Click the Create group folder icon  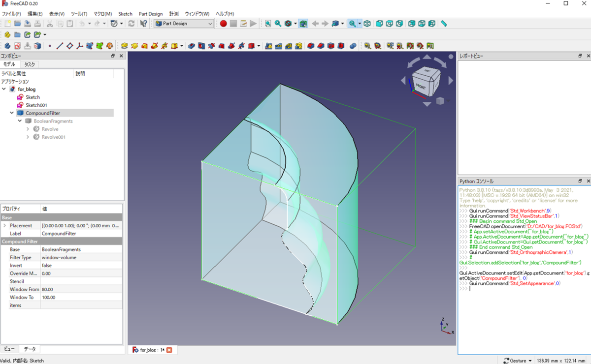click(17, 34)
